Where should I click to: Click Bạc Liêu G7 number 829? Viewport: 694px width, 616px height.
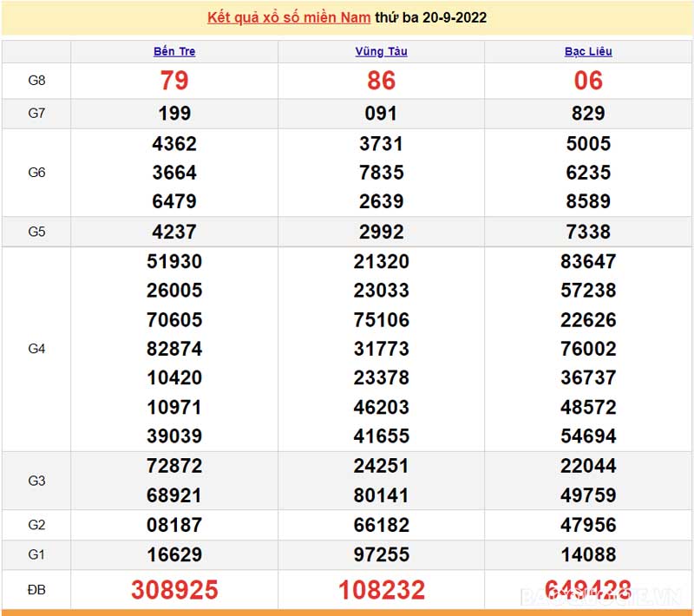(x=588, y=114)
